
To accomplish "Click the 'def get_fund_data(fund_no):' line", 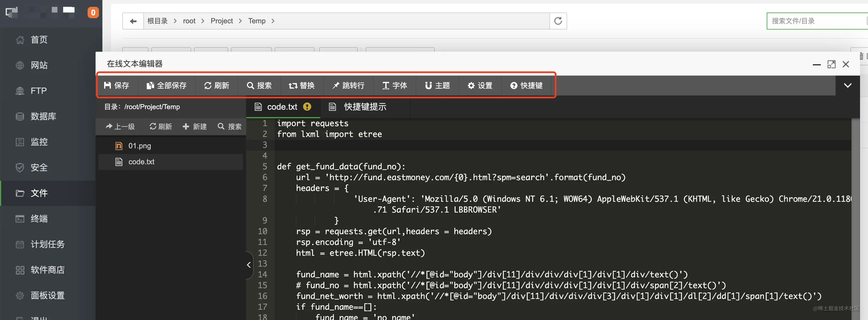I will click(341, 167).
